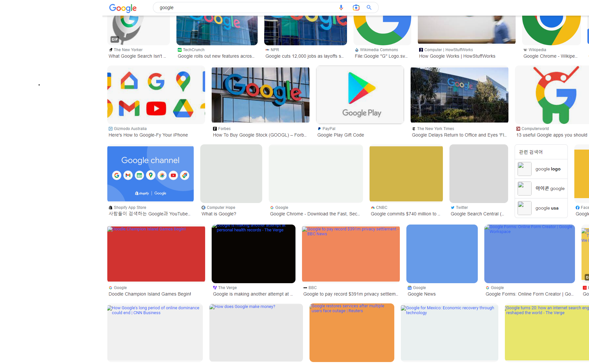The height and width of the screenshot is (364, 589).
Task: Open Computer Hope 'What is Google?' image
Action: (x=231, y=174)
